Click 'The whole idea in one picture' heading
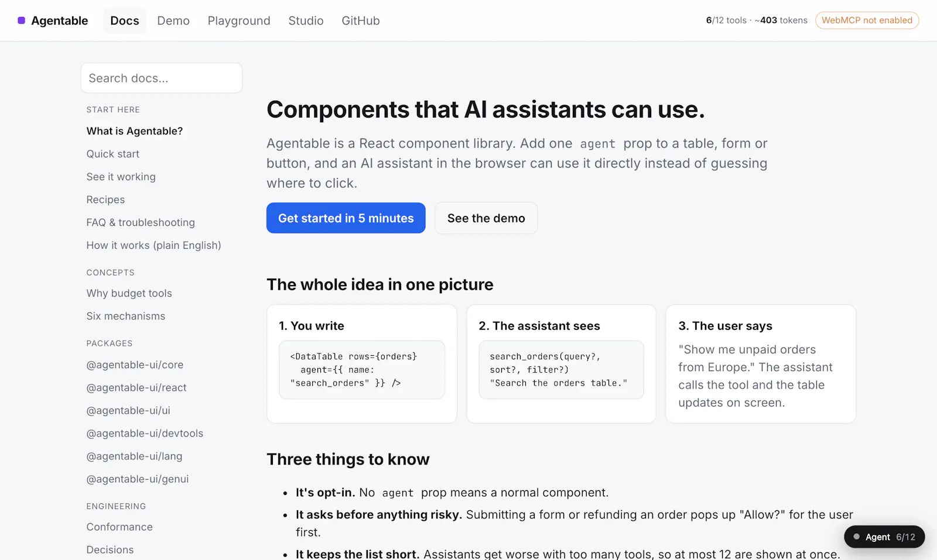Screen dimensions: 937x560 pos(380,284)
